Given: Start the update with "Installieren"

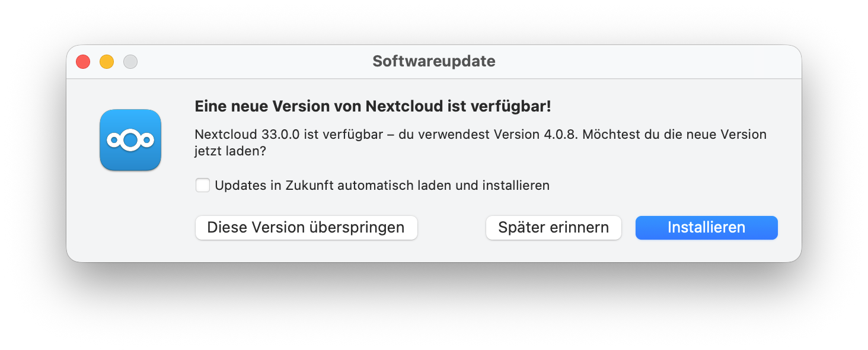Looking at the screenshot, I should [x=706, y=228].
